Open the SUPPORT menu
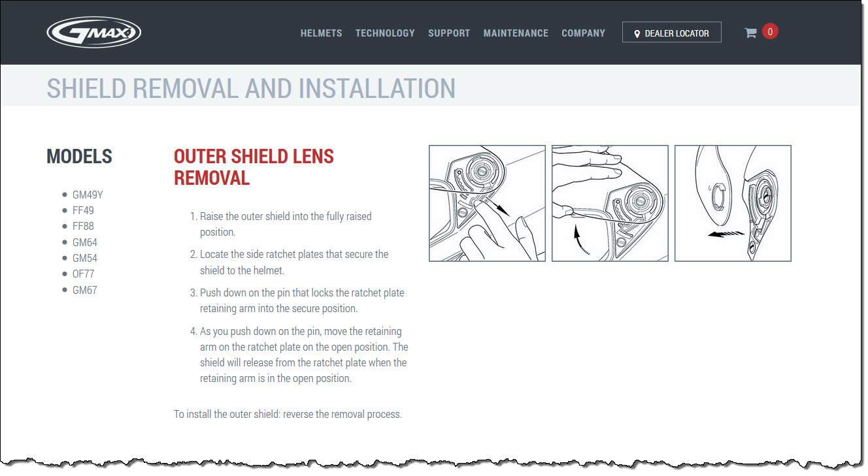This screenshot has height=476, width=868. [x=449, y=33]
